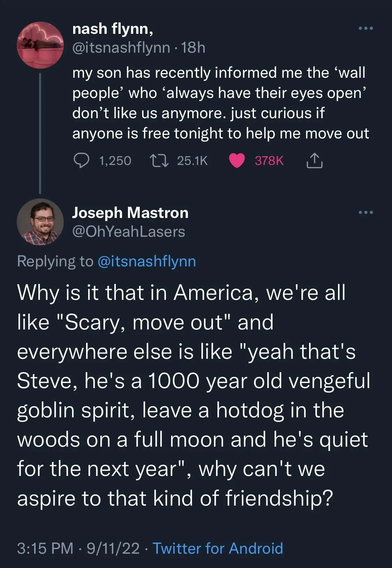Click the "Twitter for Android" source link
392x568 pixels.
click(218, 548)
